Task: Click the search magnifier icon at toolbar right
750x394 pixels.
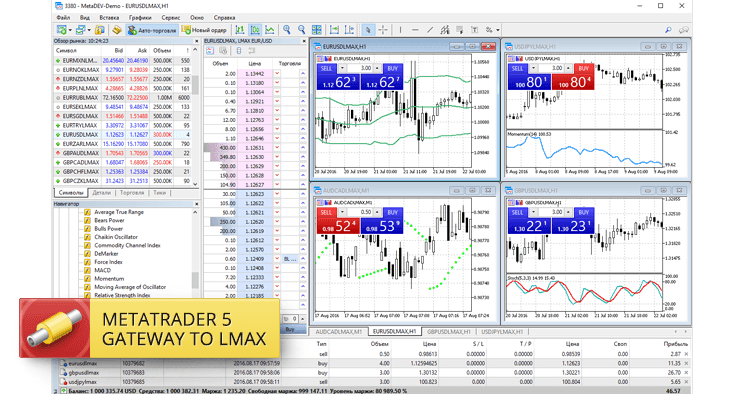Action: (668, 30)
